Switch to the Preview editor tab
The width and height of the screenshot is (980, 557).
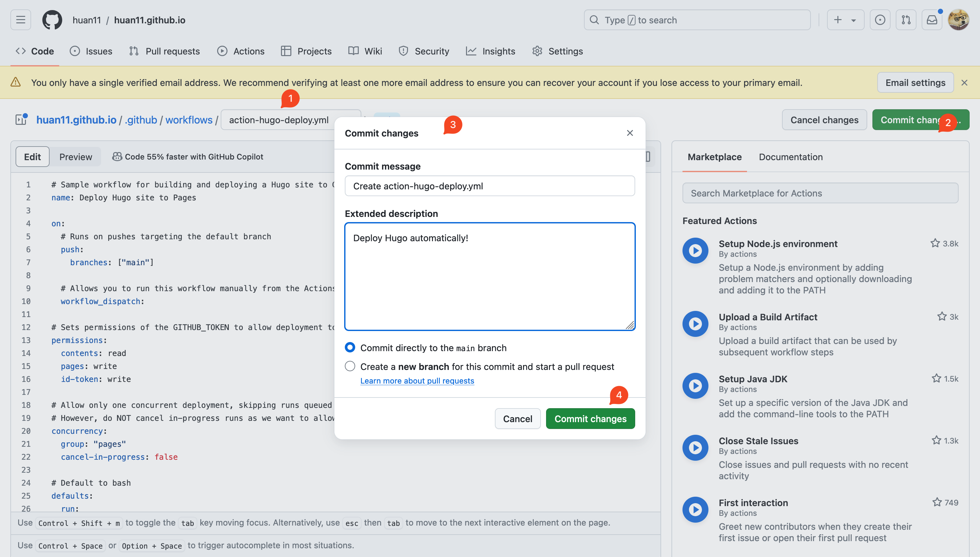click(75, 157)
